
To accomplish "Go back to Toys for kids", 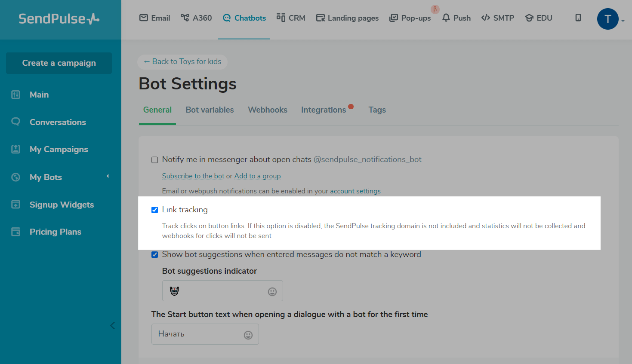I will click(x=182, y=61).
